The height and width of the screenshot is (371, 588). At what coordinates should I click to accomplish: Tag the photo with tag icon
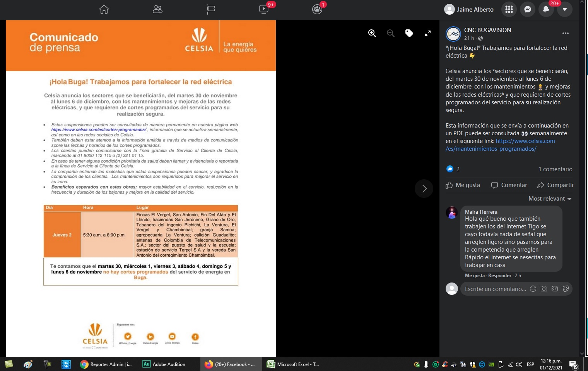coord(409,33)
